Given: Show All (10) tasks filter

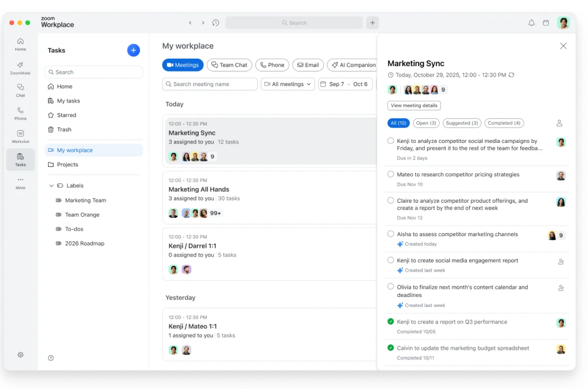Looking at the screenshot, I should (x=398, y=123).
